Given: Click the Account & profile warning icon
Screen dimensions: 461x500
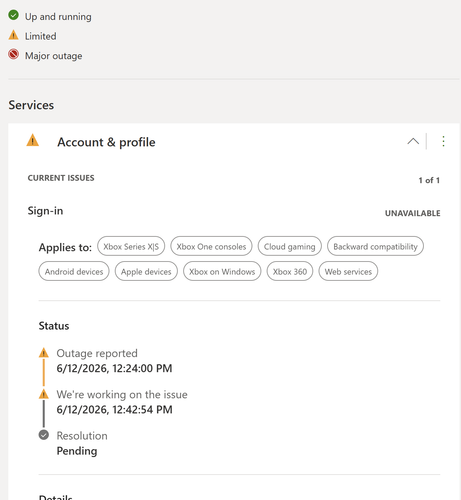Looking at the screenshot, I should (33, 140).
